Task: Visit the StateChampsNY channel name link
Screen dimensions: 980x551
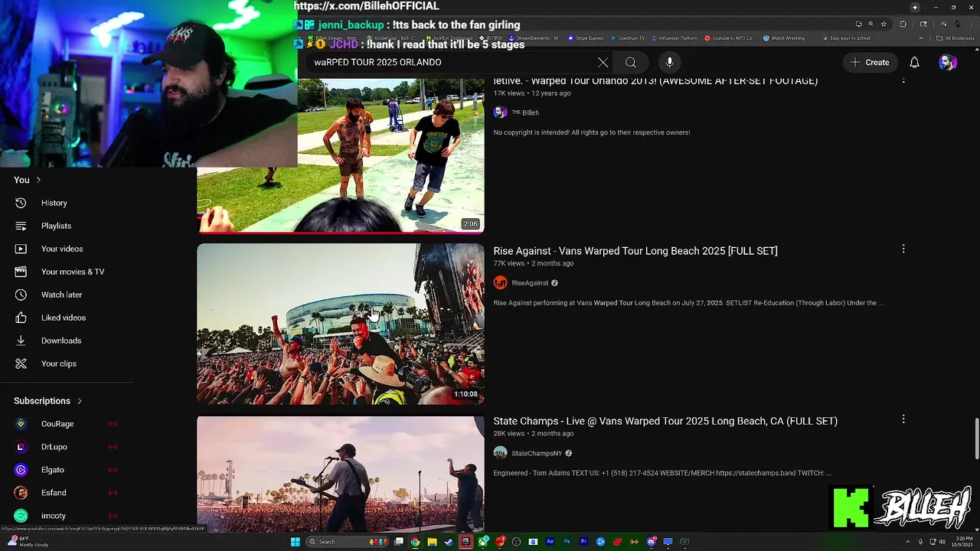Action: 537,453
